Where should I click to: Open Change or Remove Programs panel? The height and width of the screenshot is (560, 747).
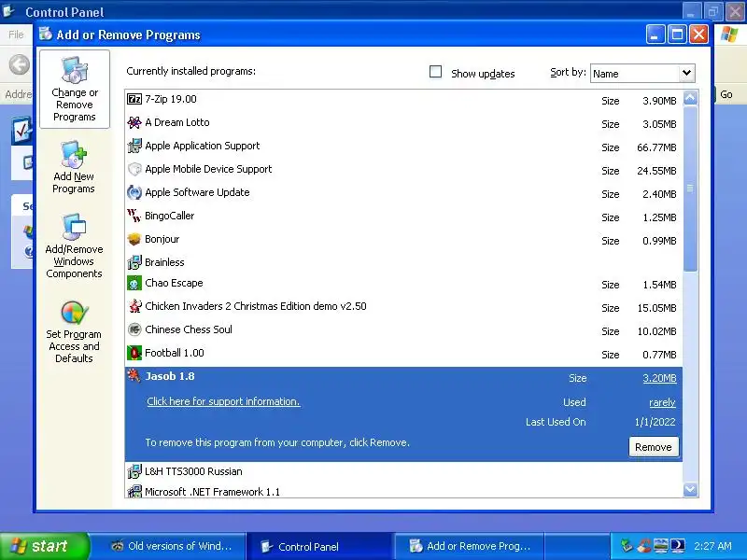coord(75,89)
